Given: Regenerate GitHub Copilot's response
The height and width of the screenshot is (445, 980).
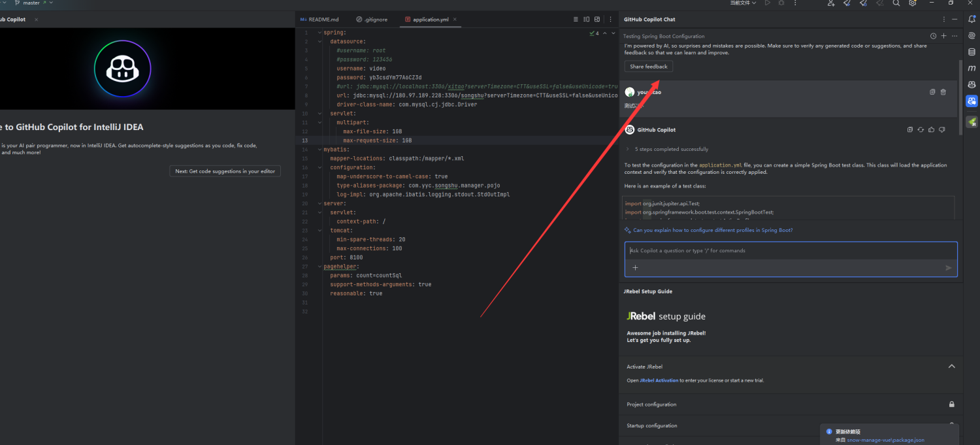Looking at the screenshot, I should 921,129.
